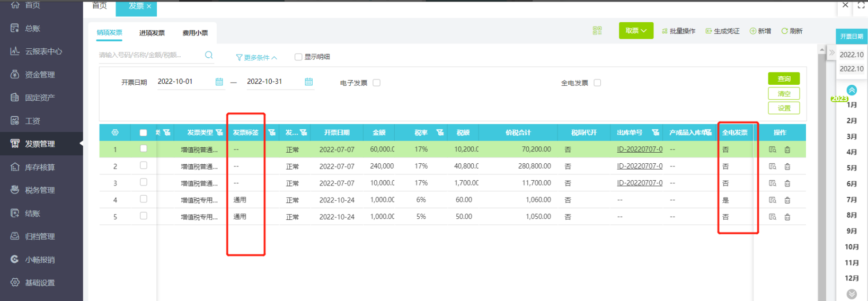868x301 pixels.
Task: Click the search magnifier icon
Action: [209, 55]
